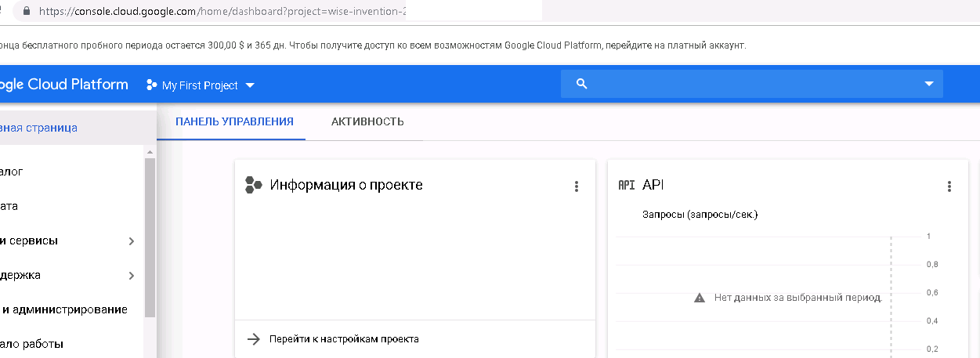Click the lock icon in address bar

(28, 12)
